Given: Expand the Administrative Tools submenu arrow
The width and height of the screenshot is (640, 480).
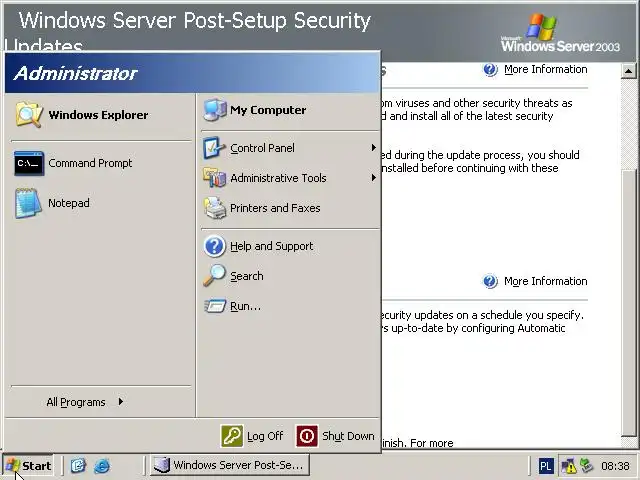Looking at the screenshot, I should [x=373, y=178].
